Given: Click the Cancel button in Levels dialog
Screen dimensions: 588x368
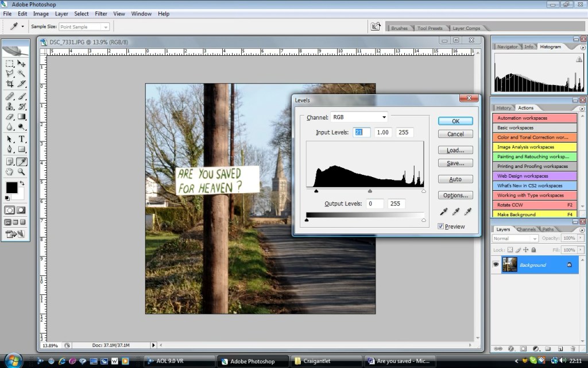Looking at the screenshot, I should (x=455, y=134).
